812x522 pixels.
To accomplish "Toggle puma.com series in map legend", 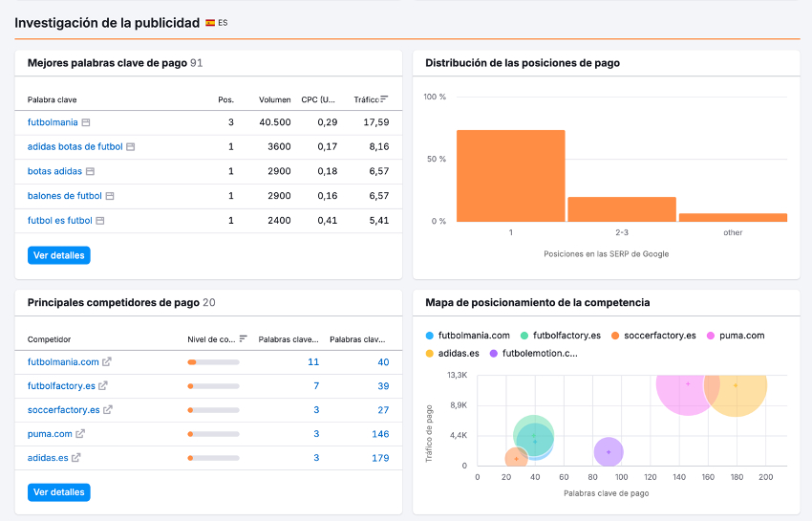I will (735, 336).
